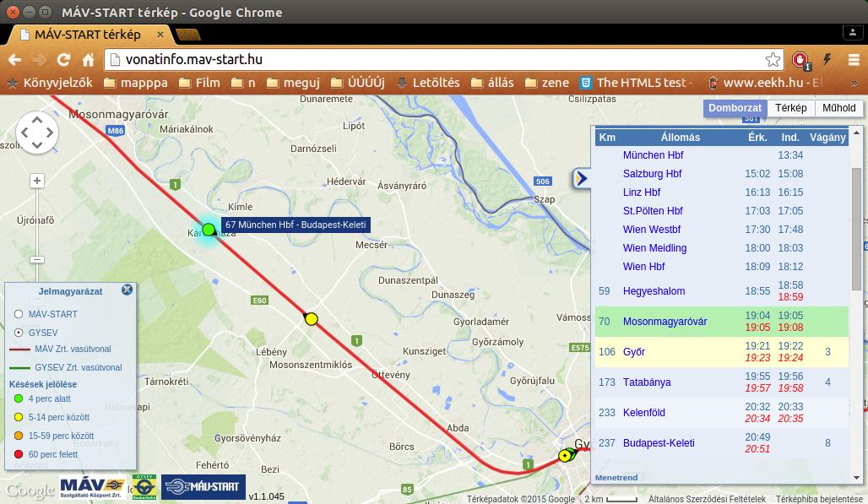Click the Salzburg Hbf station link
Viewport: 868px width, 504px height.
(652, 174)
